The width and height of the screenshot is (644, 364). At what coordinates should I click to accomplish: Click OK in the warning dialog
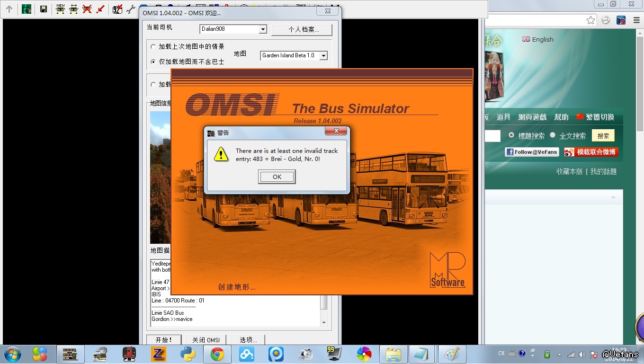[277, 177]
